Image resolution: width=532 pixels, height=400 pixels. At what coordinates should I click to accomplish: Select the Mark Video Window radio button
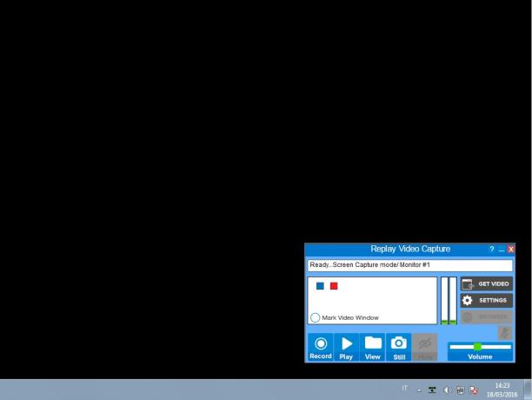click(316, 318)
